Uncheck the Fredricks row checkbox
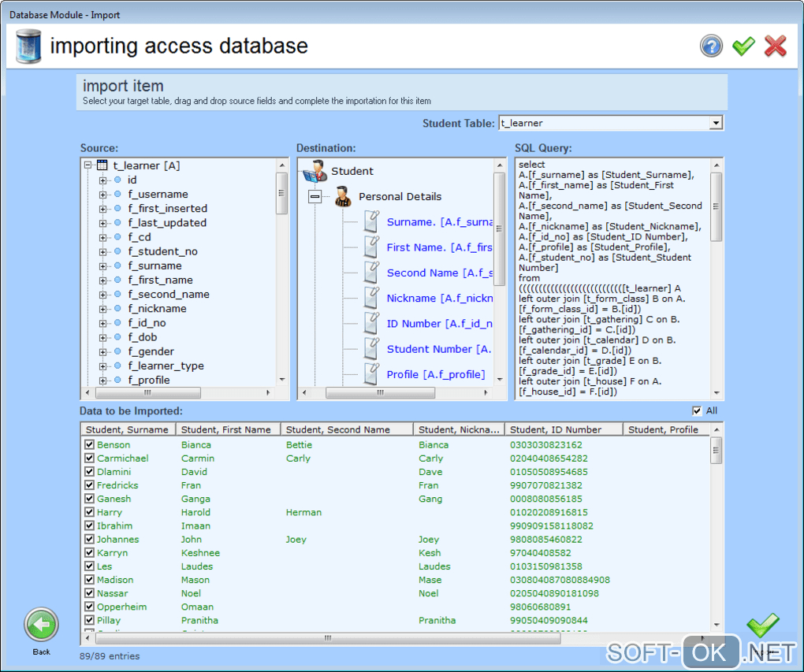 (x=89, y=485)
